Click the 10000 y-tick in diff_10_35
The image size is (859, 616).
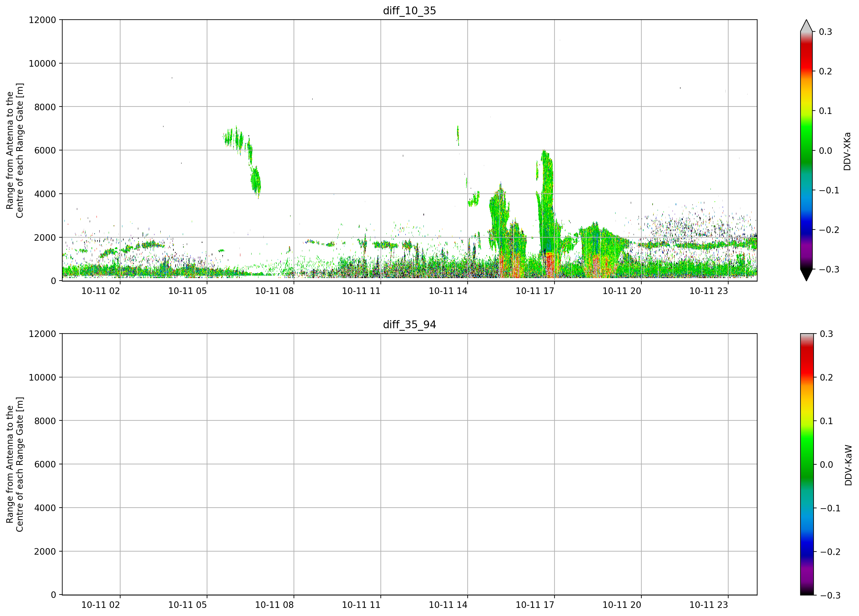pyautogui.click(x=42, y=63)
